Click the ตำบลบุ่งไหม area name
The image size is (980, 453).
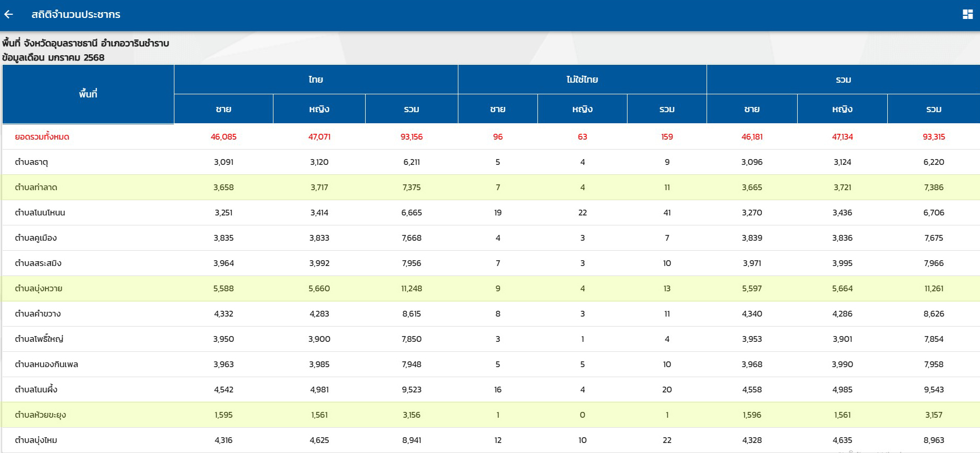36,440
